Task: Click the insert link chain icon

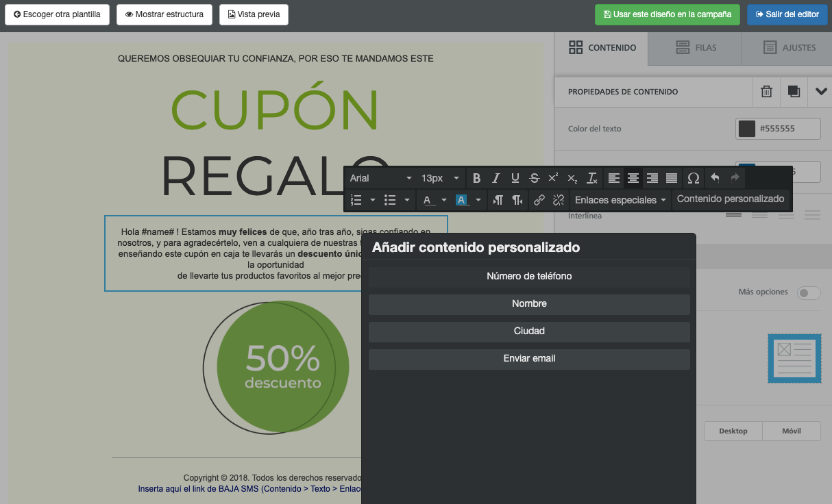Action: [539, 200]
